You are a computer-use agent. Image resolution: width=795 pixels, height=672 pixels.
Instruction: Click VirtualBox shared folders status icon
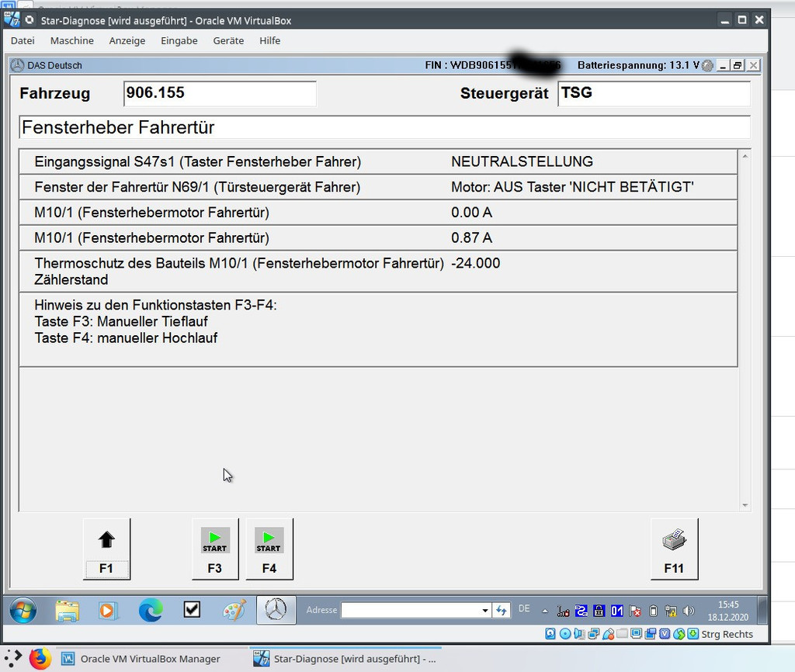click(x=622, y=634)
